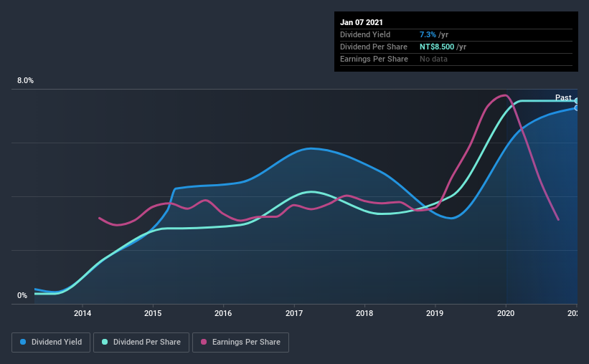Select the blue Dividend Yield endpoint marker

point(576,108)
